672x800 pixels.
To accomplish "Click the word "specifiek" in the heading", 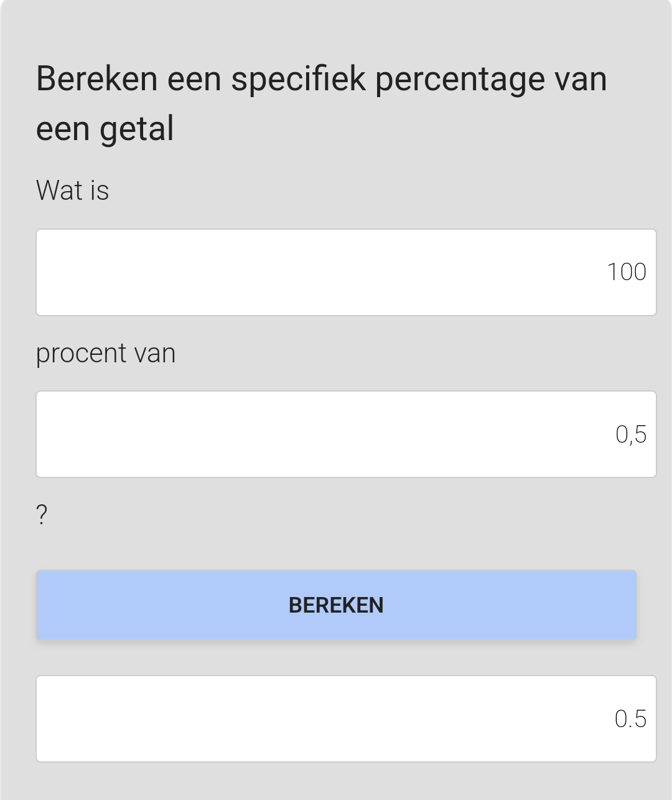I will 298,80.
